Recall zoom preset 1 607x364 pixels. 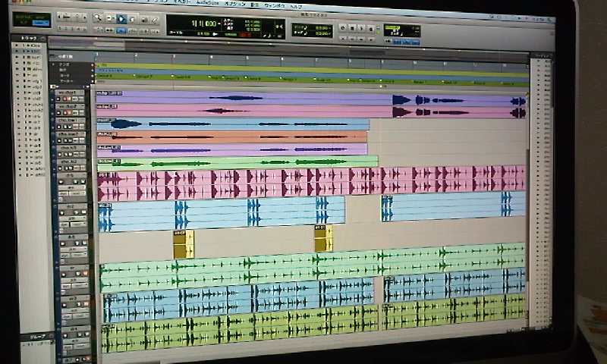click(60, 29)
